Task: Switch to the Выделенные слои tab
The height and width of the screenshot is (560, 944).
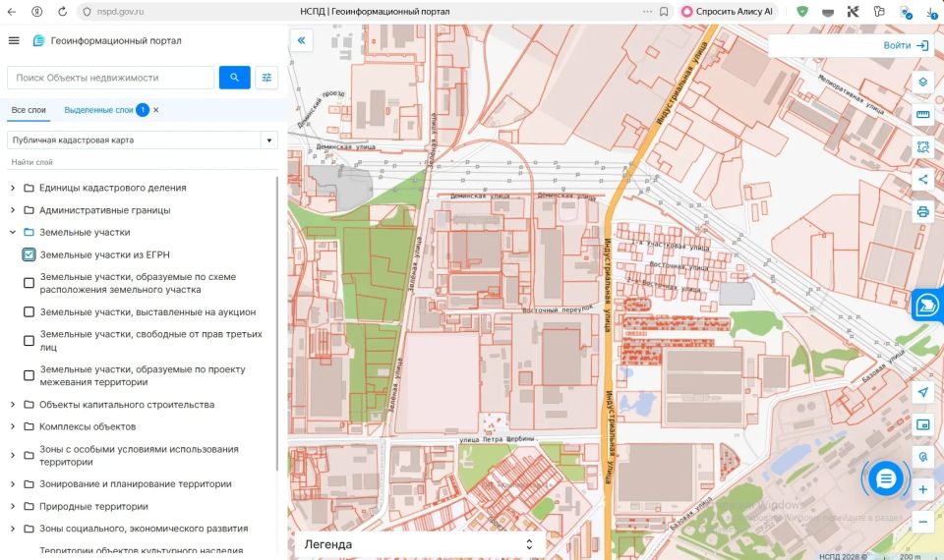Action: pyautogui.click(x=98, y=110)
